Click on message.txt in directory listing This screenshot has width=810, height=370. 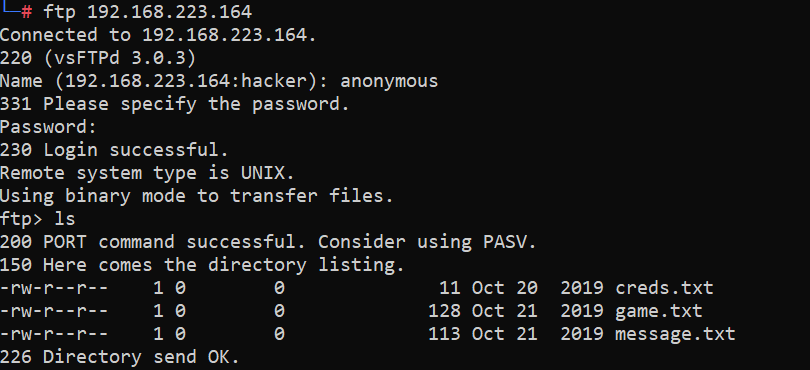[675, 333]
